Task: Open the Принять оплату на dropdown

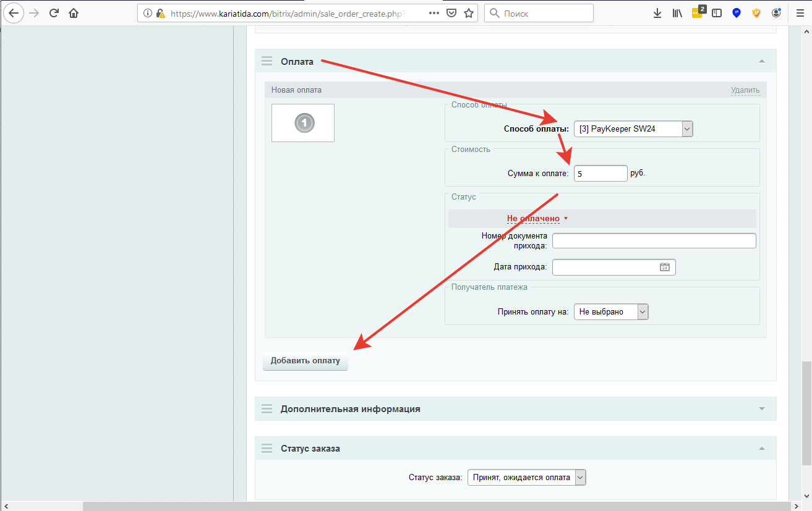Action: click(x=611, y=312)
